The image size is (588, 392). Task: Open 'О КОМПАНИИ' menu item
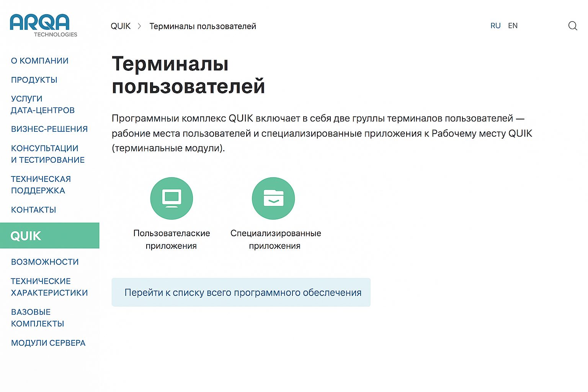coord(40,61)
